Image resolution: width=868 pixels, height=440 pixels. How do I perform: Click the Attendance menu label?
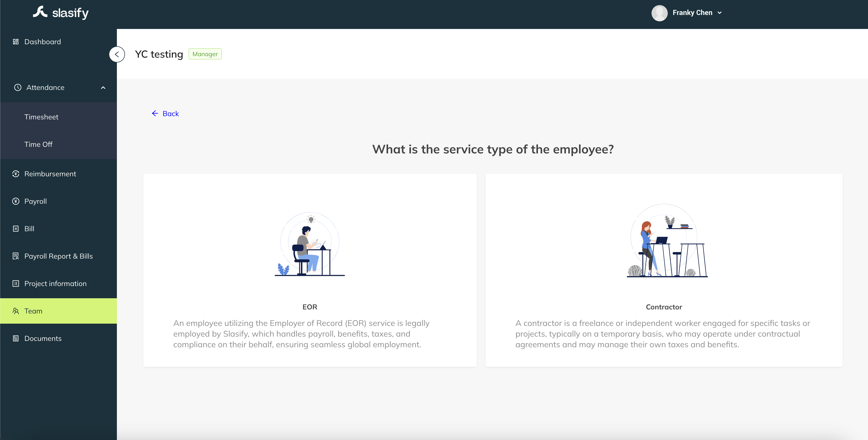(45, 87)
